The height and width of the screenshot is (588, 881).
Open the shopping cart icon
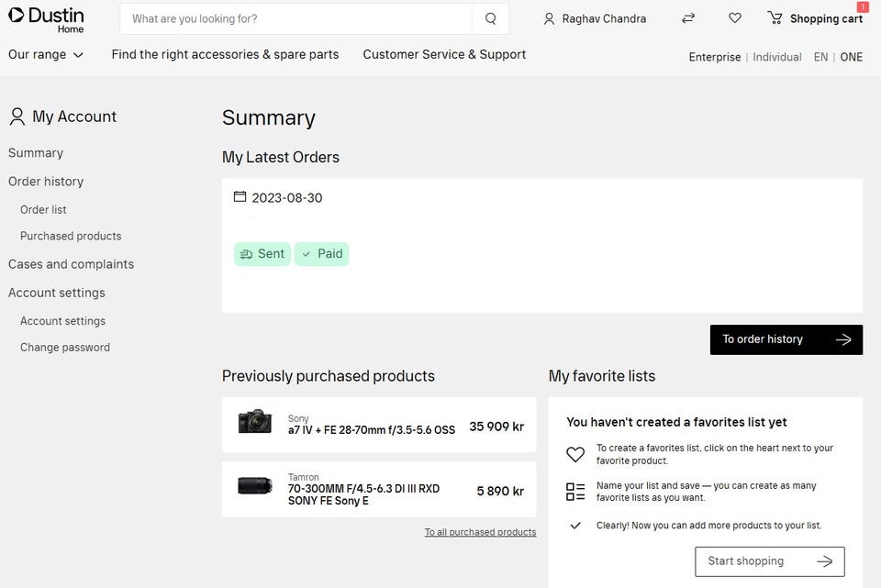(x=775, y=18)
